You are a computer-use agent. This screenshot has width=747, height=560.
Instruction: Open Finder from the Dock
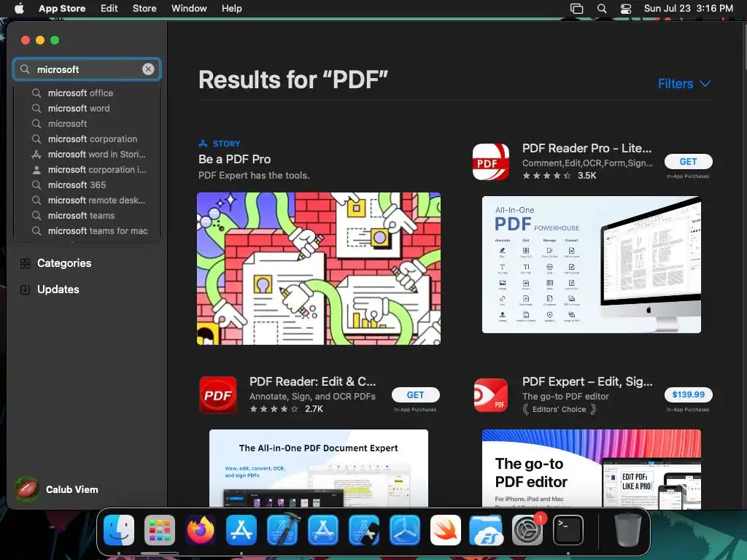point(119,530)
